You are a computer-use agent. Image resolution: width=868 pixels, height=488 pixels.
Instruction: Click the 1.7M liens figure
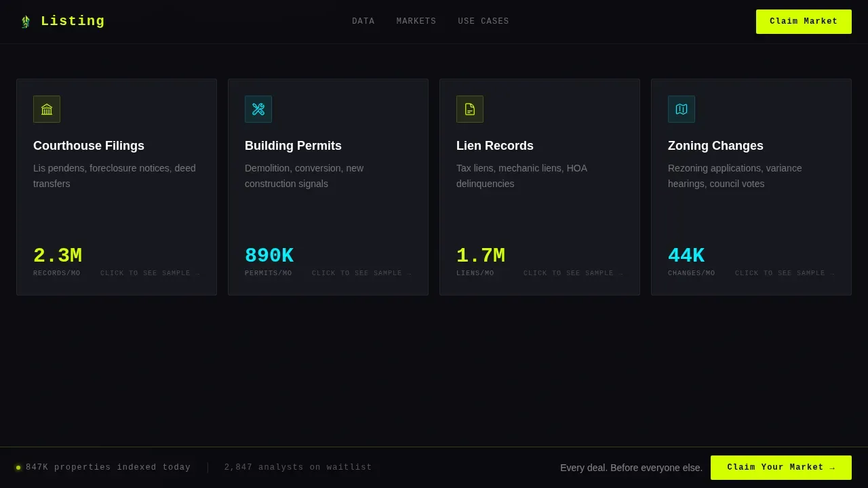tap(481, 256)
